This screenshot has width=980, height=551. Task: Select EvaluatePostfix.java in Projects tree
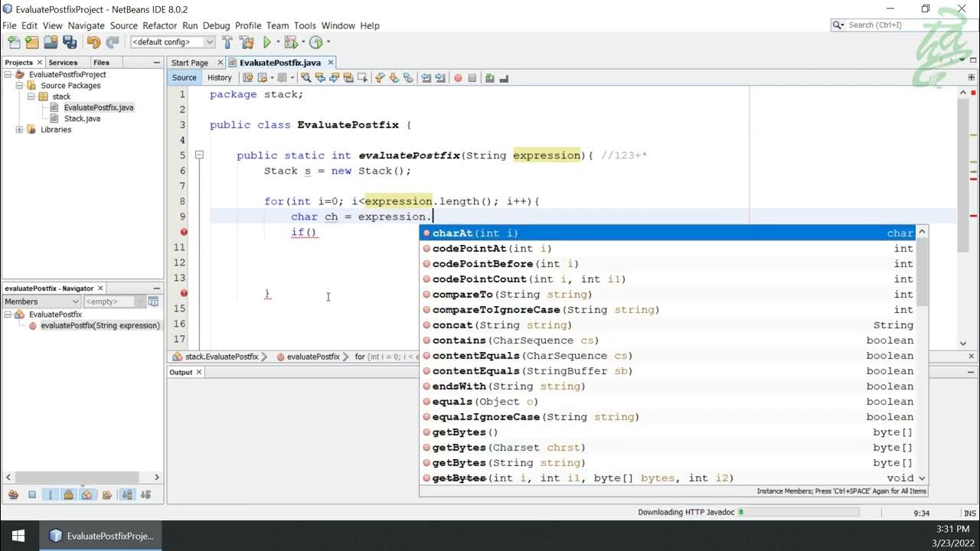point(99,107)
